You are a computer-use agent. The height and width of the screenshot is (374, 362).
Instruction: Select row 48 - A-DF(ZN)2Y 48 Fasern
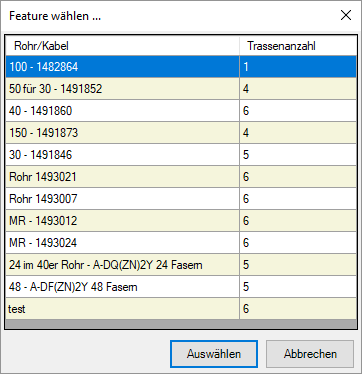pyautogui.click(x=181, y=287)
